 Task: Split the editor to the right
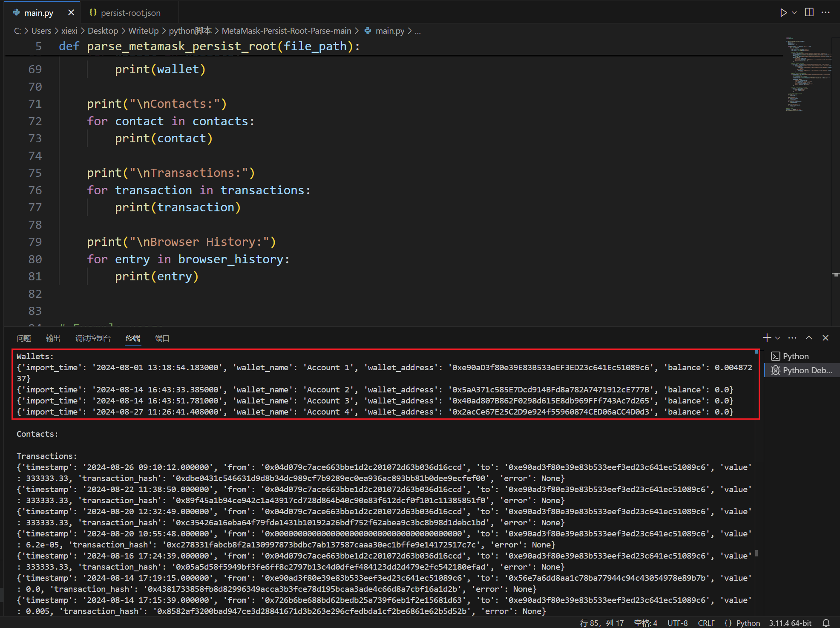809,12
